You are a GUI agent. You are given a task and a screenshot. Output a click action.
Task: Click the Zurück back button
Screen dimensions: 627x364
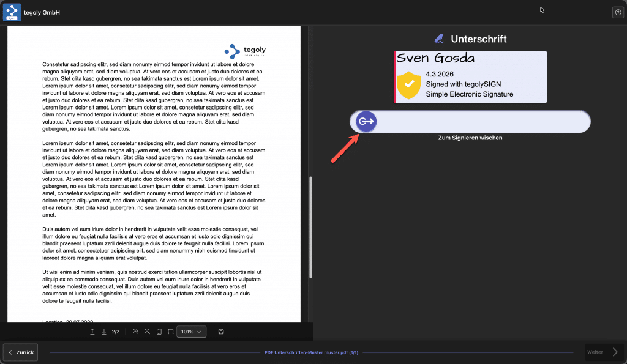[x=21, y=352]
